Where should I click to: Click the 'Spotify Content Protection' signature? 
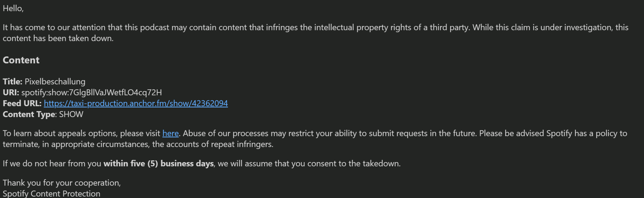[x=52, y=194]
